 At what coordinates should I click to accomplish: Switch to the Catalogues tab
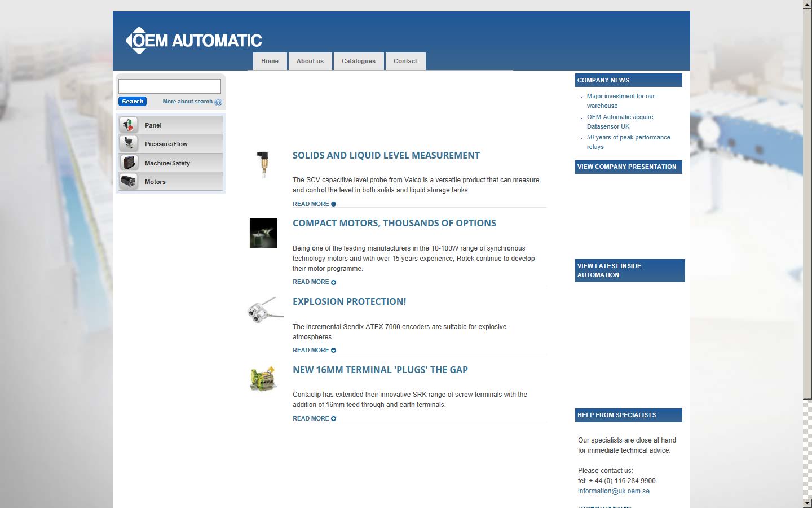click(358, 61)
